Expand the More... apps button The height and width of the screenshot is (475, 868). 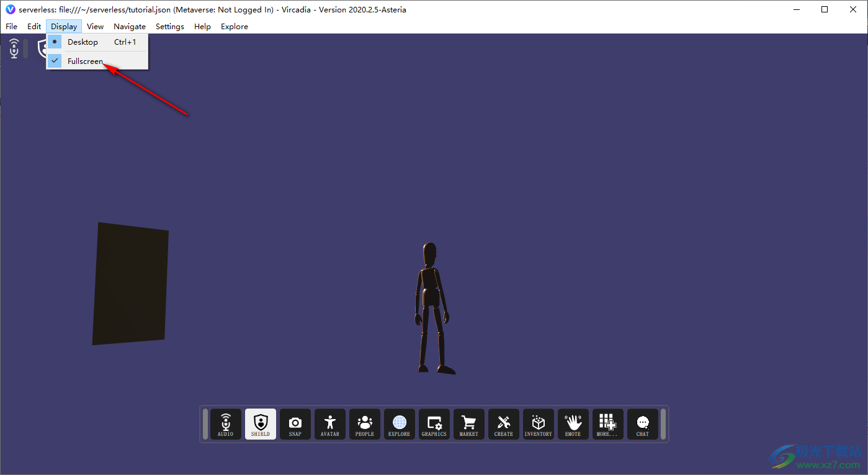(608, 424)
